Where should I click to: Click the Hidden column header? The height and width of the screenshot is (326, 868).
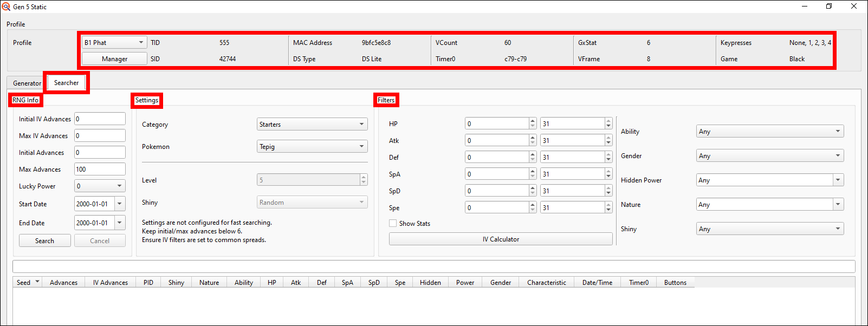[x=430, y=282]
